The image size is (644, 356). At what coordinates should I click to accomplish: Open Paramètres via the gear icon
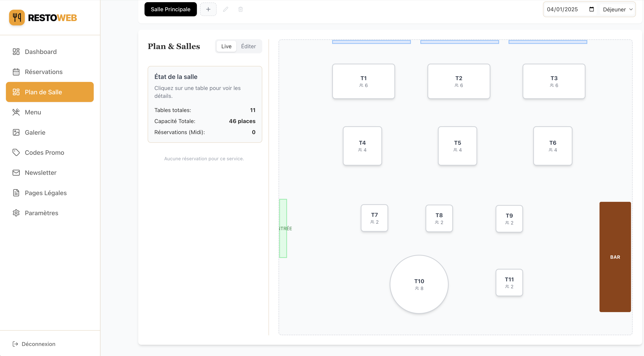[16, 213]
